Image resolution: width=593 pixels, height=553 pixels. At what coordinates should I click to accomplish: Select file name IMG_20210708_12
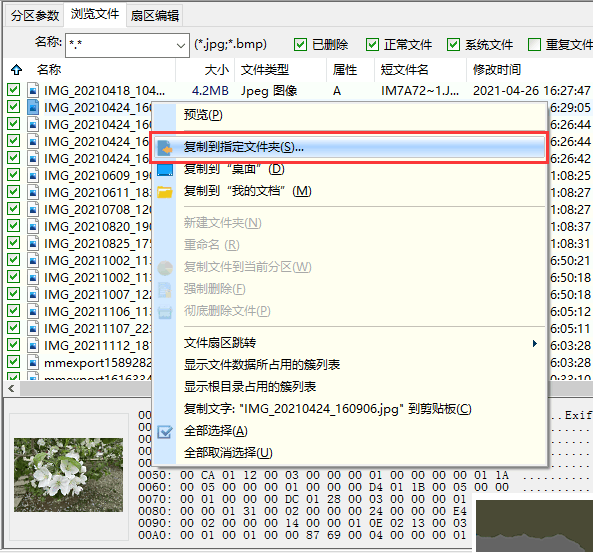(98, 210)
